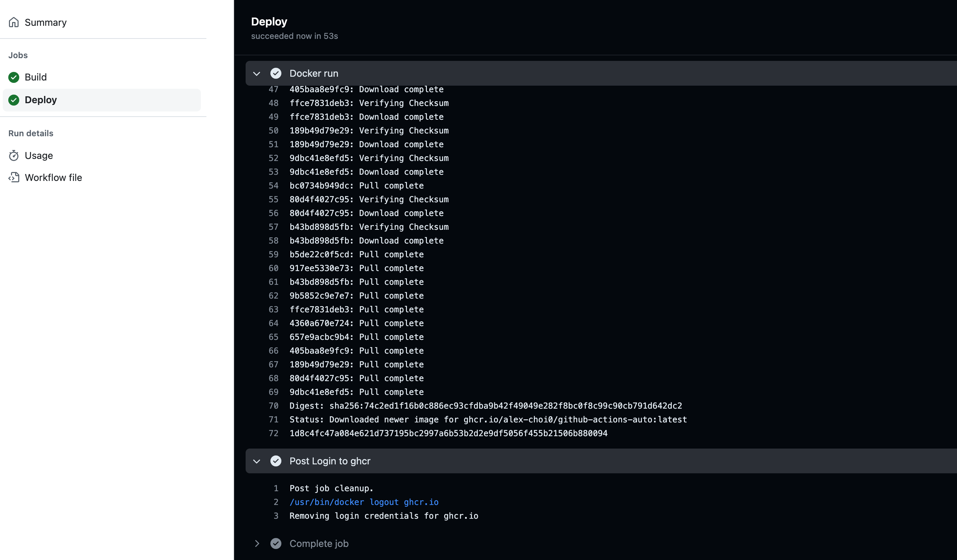
Task: Expand the Complete job step
Action: point(257,543)
